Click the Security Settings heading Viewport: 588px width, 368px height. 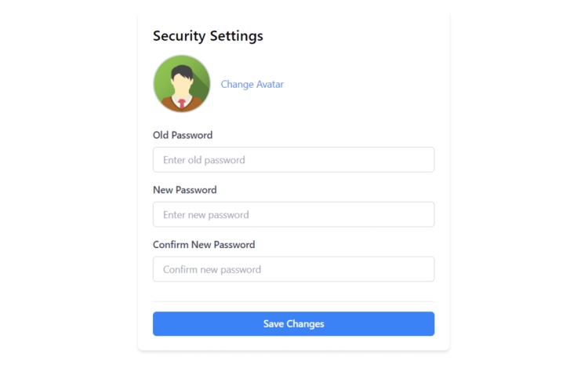(208, 36)
